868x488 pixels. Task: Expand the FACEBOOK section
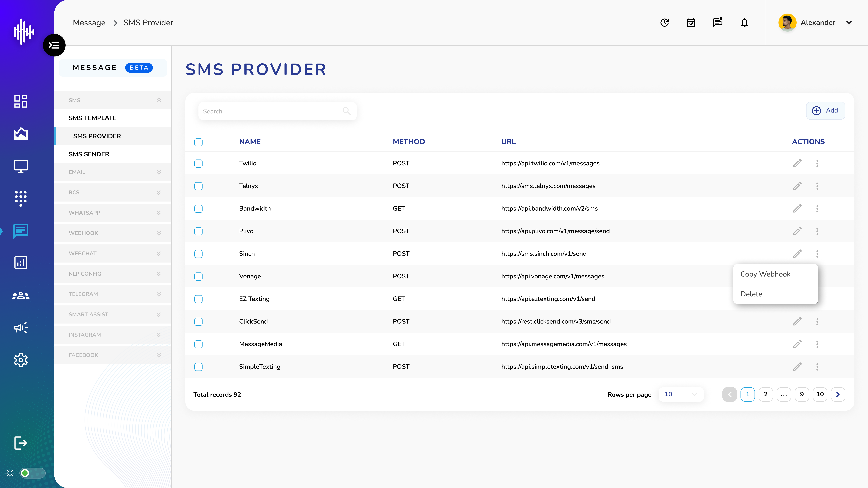click(x=113, y=355)
